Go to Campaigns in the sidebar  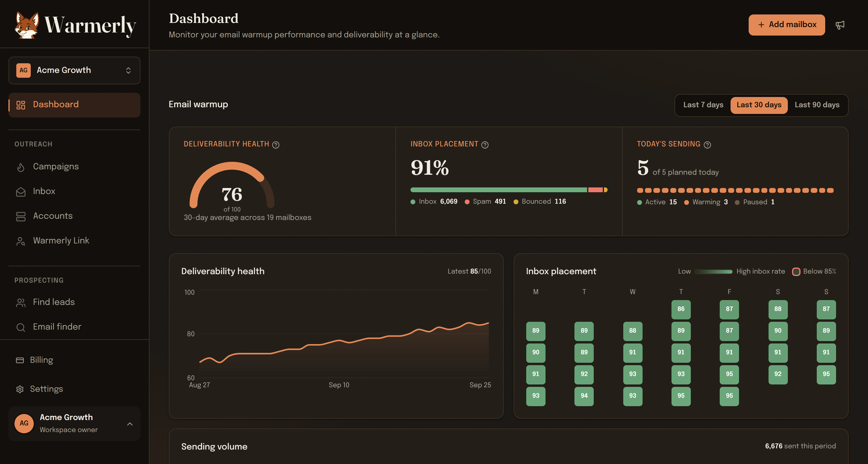click(x=74, y=167)
